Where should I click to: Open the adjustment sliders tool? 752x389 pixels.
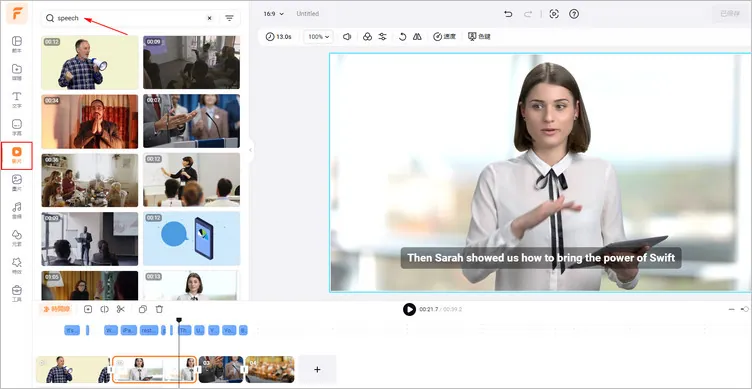(x=382, y=36)
